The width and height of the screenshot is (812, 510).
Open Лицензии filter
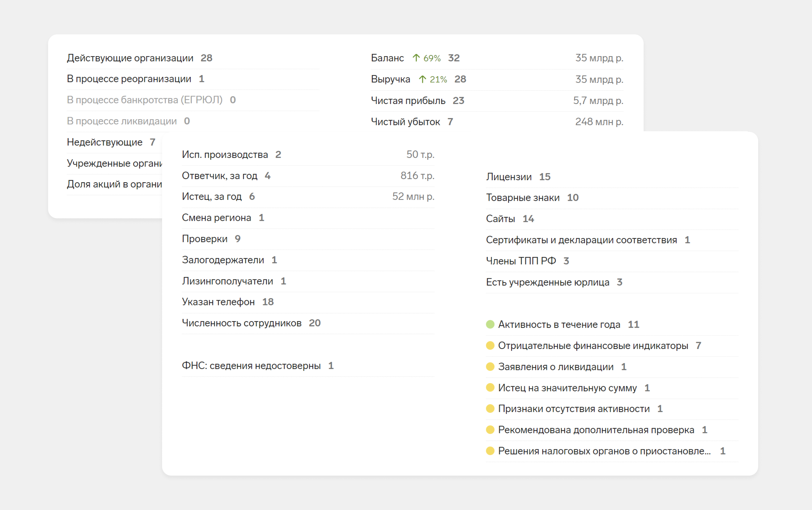(612, 177)
